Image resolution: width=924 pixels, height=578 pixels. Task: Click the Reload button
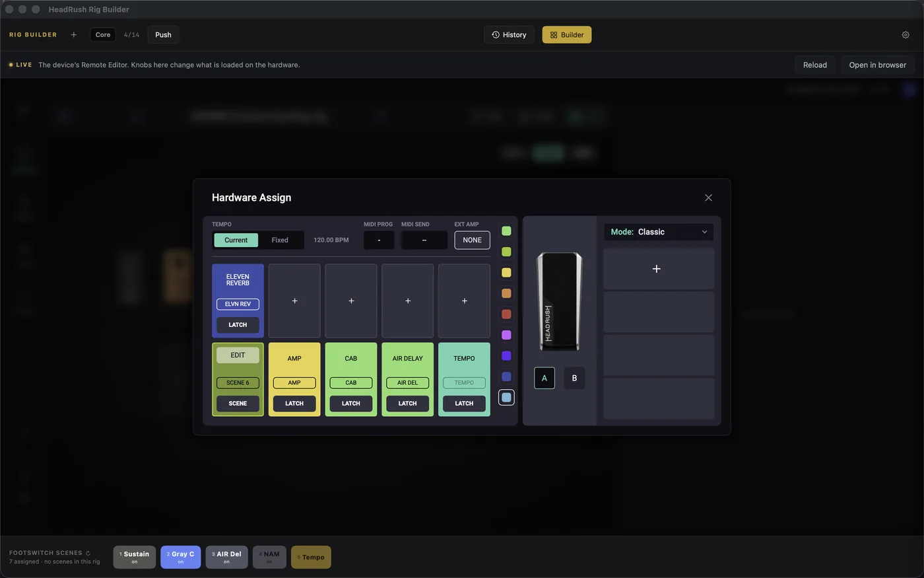(815, 65)
